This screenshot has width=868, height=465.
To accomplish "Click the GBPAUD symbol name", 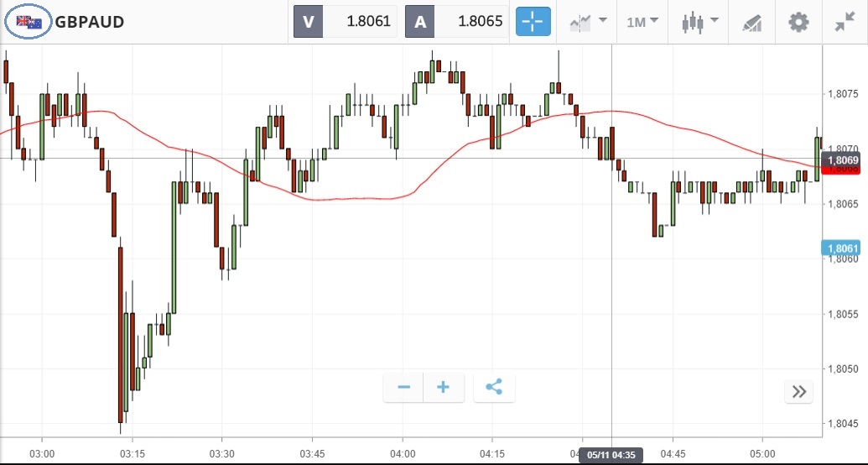I will (x=90, y=22).
